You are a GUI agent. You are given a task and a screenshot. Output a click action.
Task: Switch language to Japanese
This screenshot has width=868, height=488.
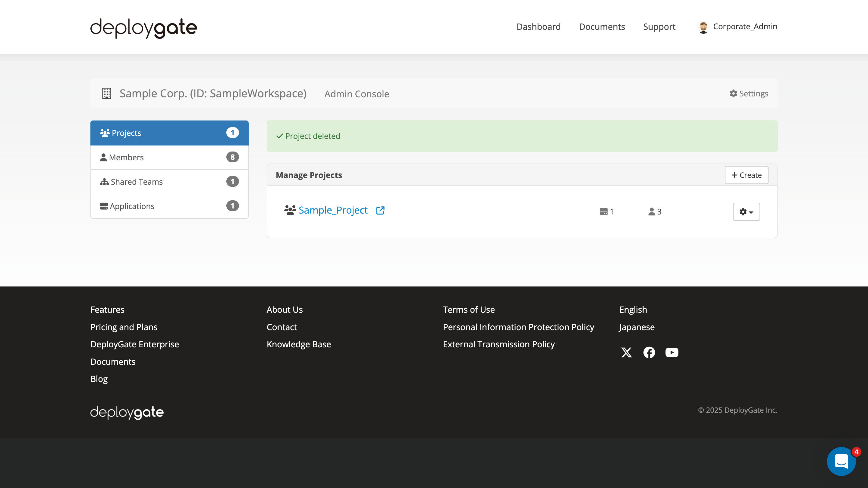pos(637,327)
